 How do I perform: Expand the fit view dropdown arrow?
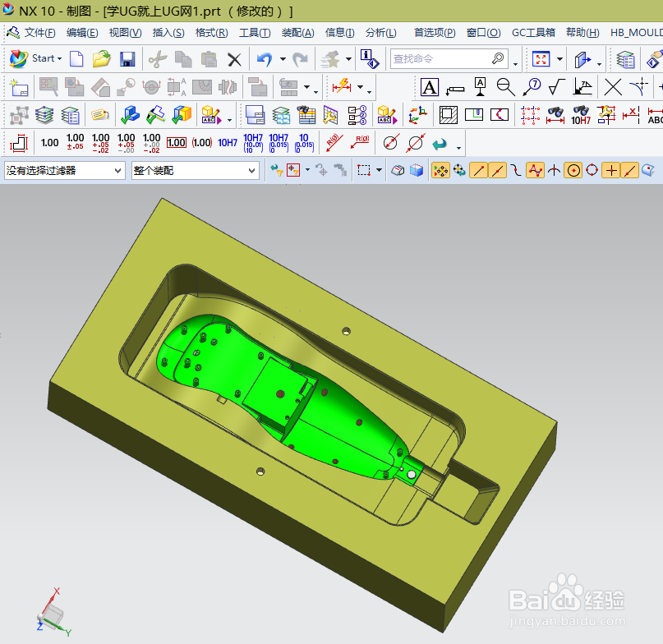click(559, 59)
